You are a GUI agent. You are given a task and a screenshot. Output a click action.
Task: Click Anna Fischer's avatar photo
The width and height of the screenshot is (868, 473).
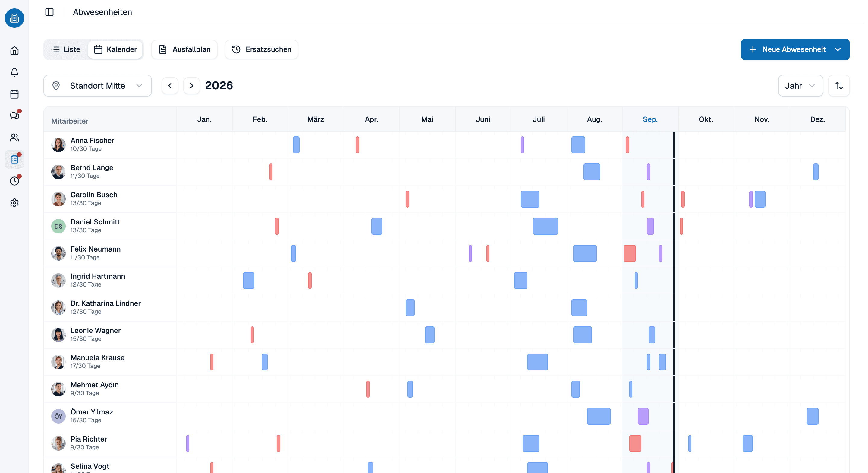coord(58,145)
